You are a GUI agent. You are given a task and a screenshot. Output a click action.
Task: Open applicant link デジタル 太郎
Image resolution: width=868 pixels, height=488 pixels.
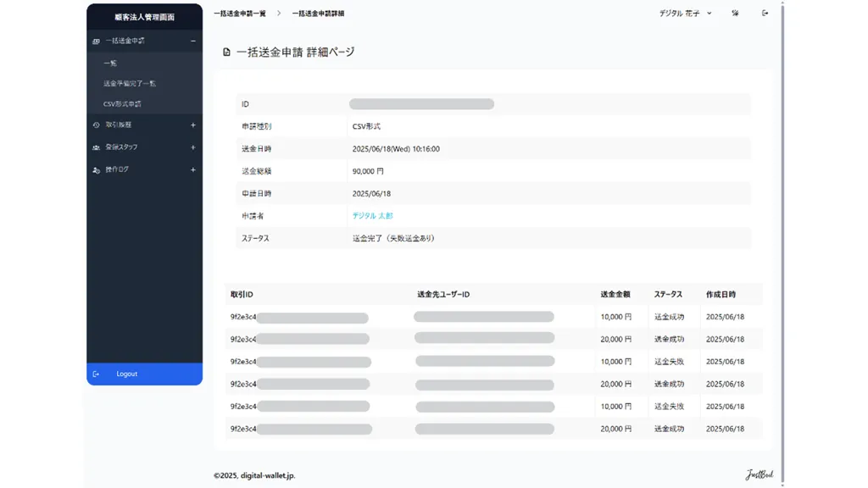(373, 216)
